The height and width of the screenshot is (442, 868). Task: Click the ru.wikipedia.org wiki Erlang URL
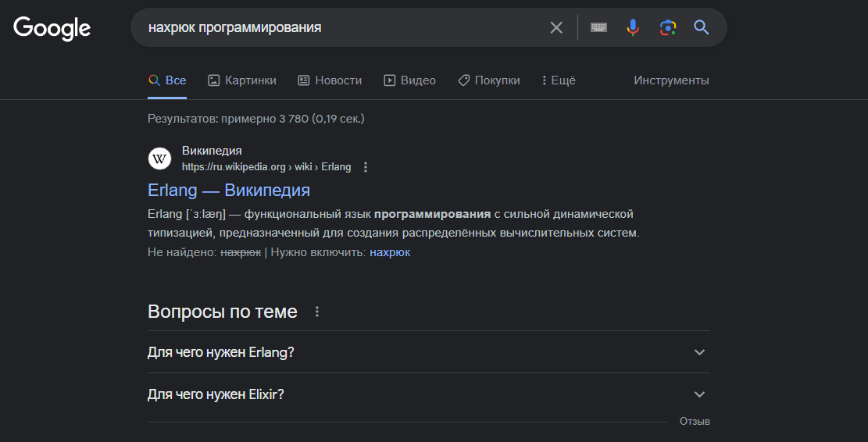click(x=266, y=167)
